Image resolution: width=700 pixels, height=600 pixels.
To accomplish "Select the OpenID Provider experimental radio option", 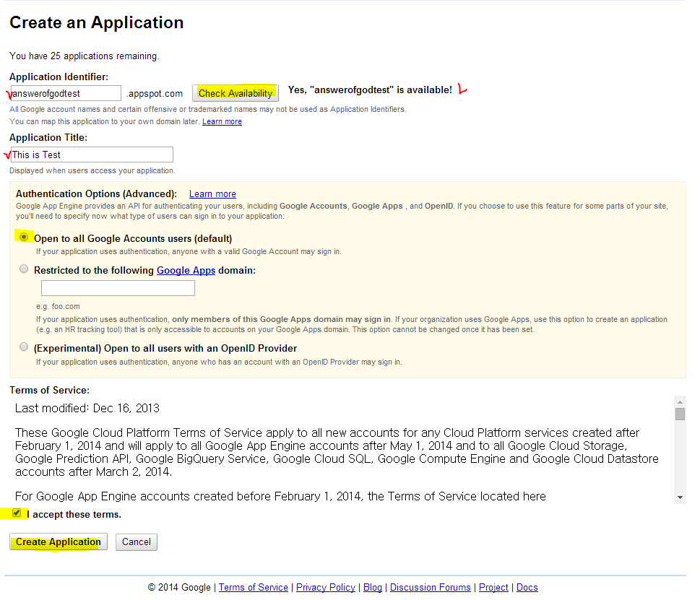I will 24,347.
